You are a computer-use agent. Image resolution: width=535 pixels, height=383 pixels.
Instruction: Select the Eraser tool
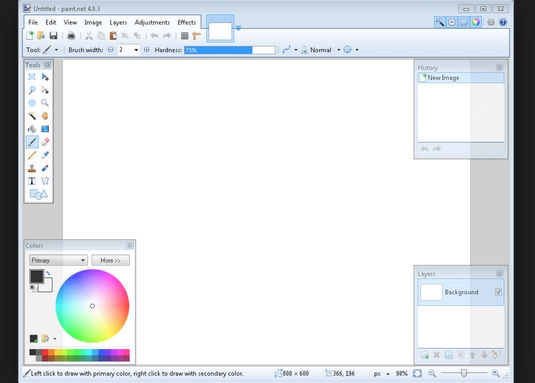point(45,142)
